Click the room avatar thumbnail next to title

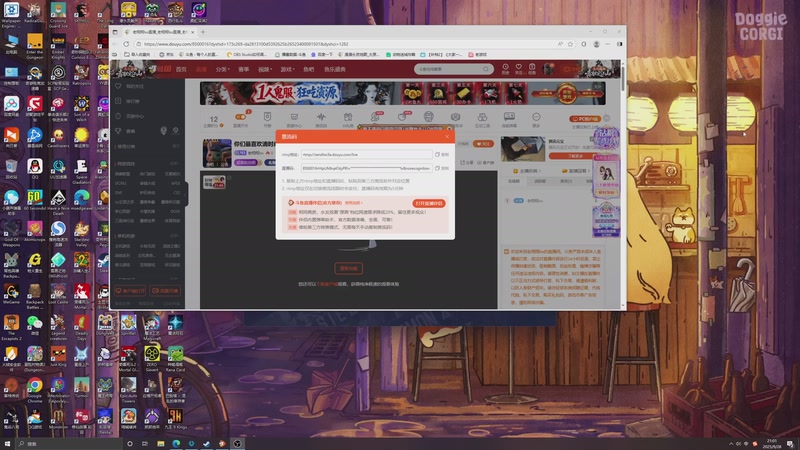[x=217, y=153]
